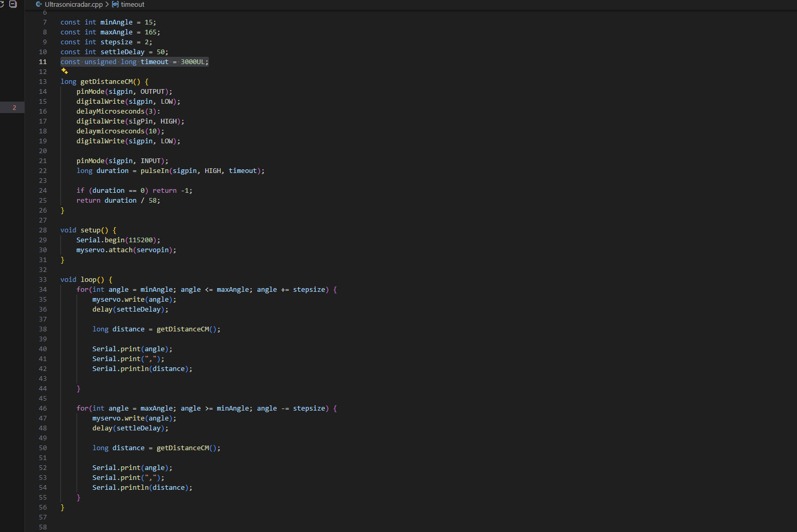Click the 3000UL value on line 11
The image size is (797, 532).
click(x=193, y=61)
